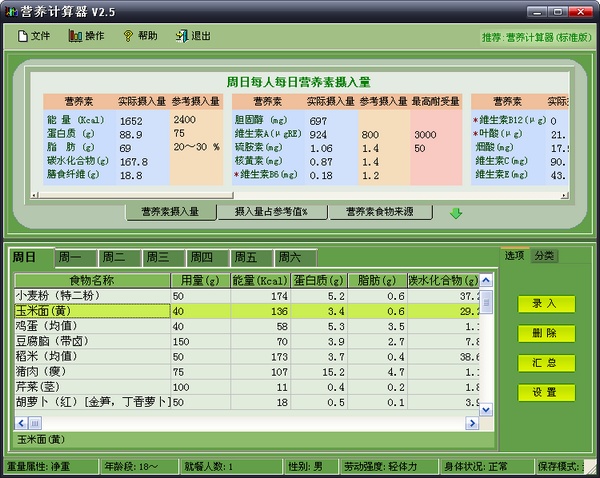Click the app icon in title bar

pyautogui.click(x=11, y=12)
